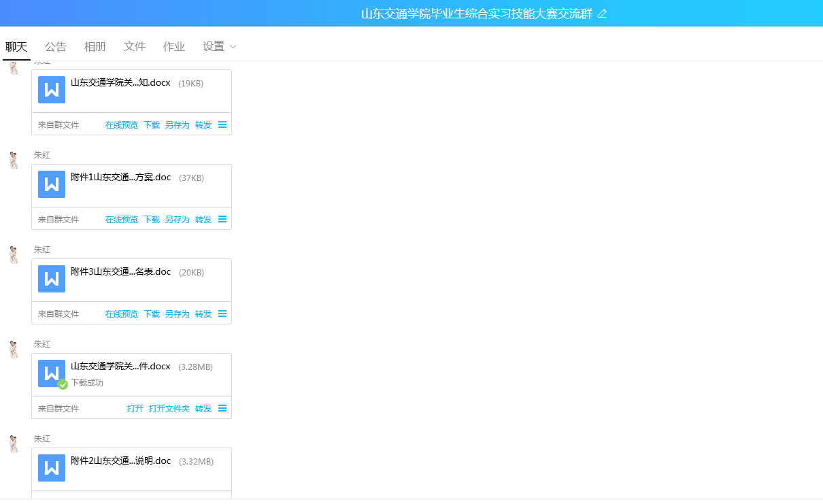
Task: Click 转发 for 附件3 名表.doc
Action: [203, 314]
